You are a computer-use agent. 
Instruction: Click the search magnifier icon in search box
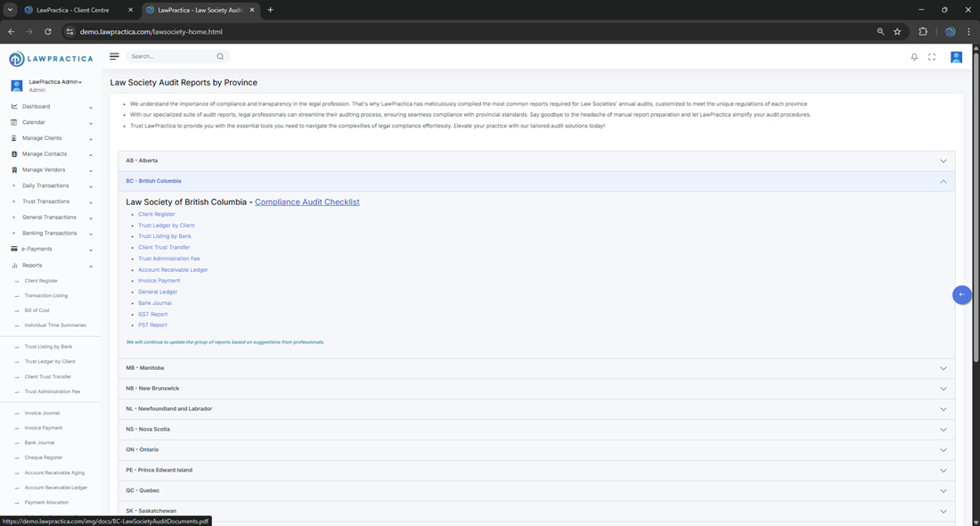coord(220,56)
